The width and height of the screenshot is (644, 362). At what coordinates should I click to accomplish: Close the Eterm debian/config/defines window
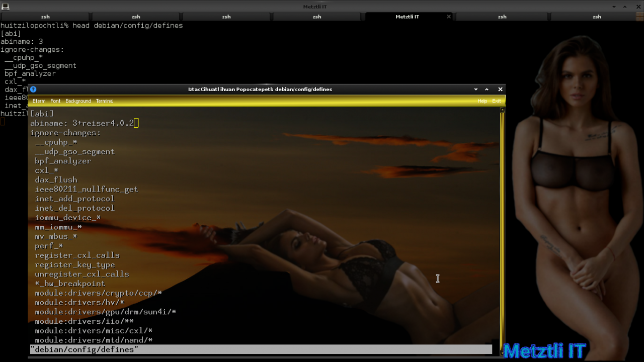click(x=500, y=89)
